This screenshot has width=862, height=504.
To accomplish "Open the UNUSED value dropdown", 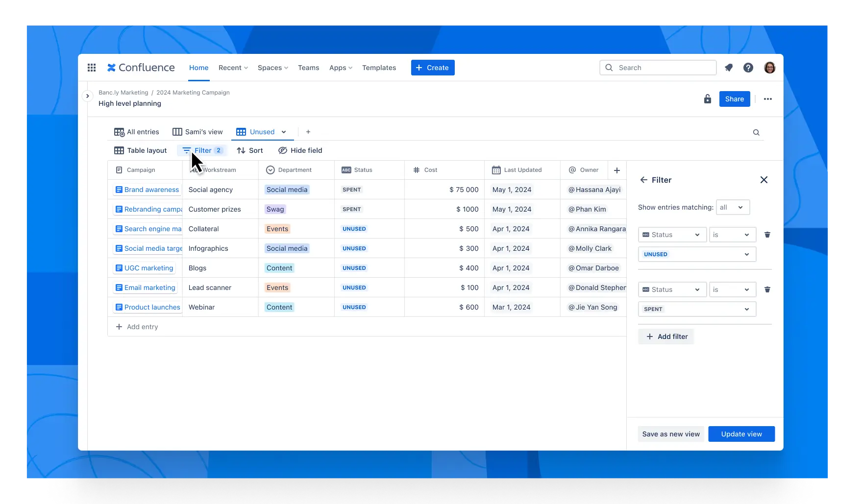I will (x=696, y=254).
